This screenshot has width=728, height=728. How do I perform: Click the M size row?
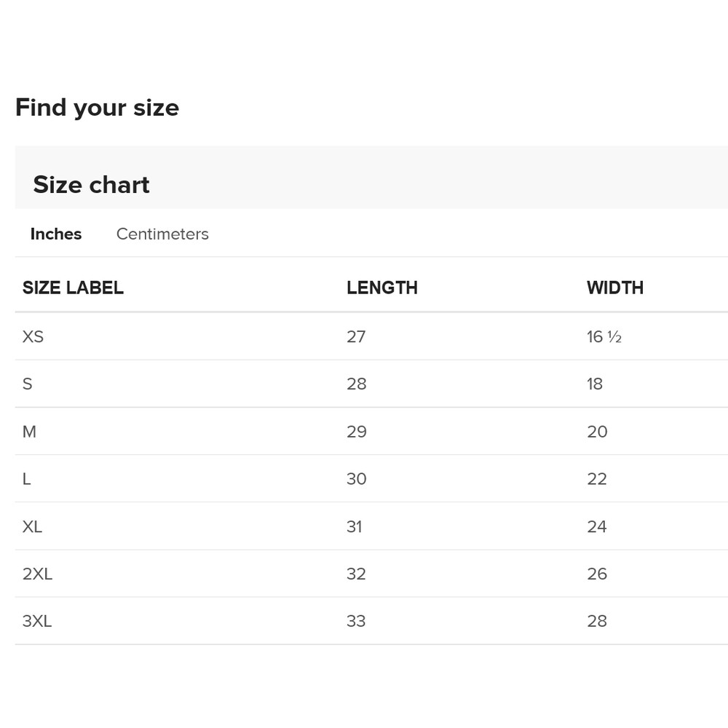click(29, 431)
